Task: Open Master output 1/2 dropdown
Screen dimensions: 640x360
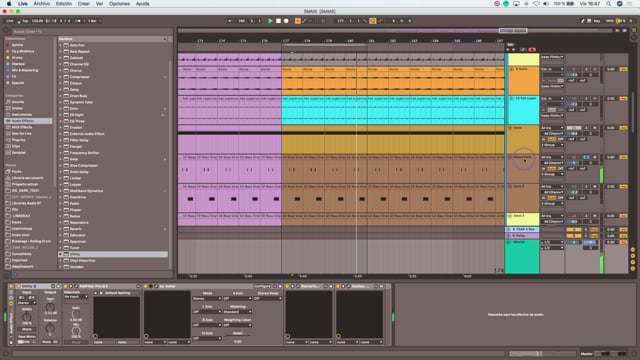Action: tap(552, 248)
